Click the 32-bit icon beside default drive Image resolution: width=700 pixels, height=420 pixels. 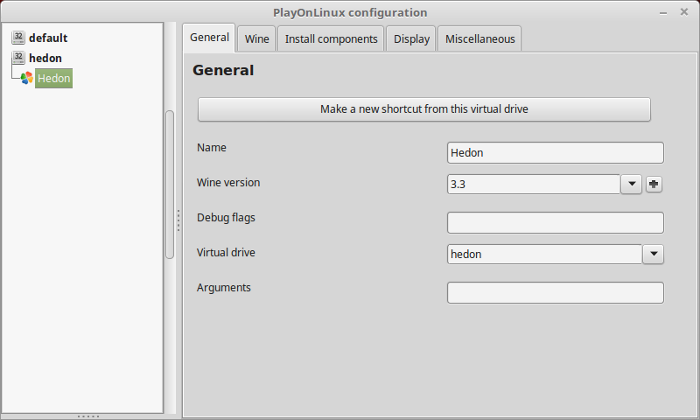[18, 37]
